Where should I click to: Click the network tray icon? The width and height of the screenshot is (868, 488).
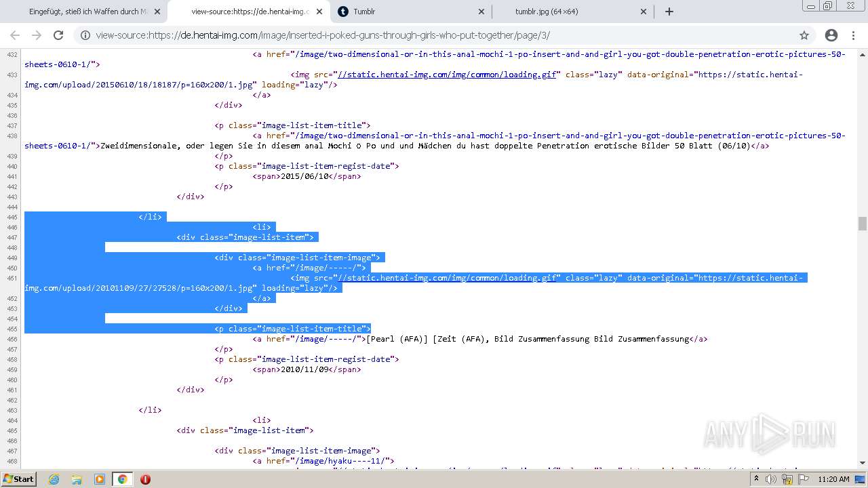(787, 479)
